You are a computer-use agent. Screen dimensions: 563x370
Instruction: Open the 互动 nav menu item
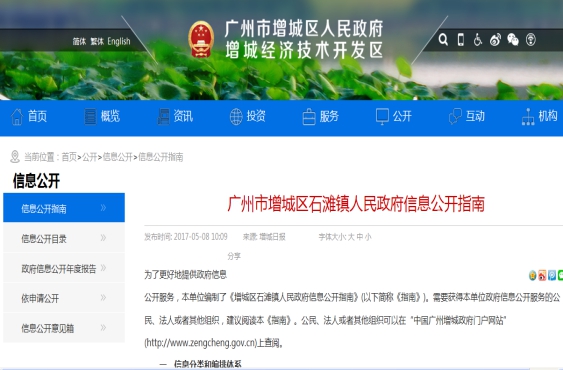tap(475, 116)
